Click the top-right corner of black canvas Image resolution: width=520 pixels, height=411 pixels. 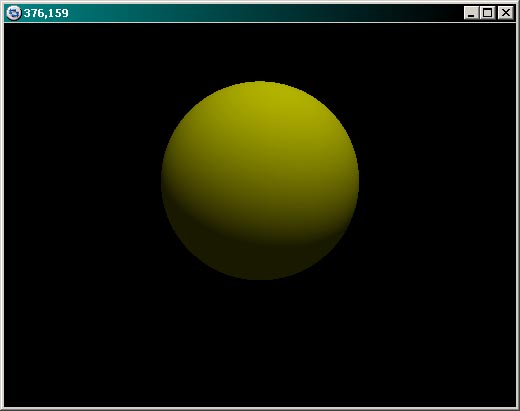point(514,25)
